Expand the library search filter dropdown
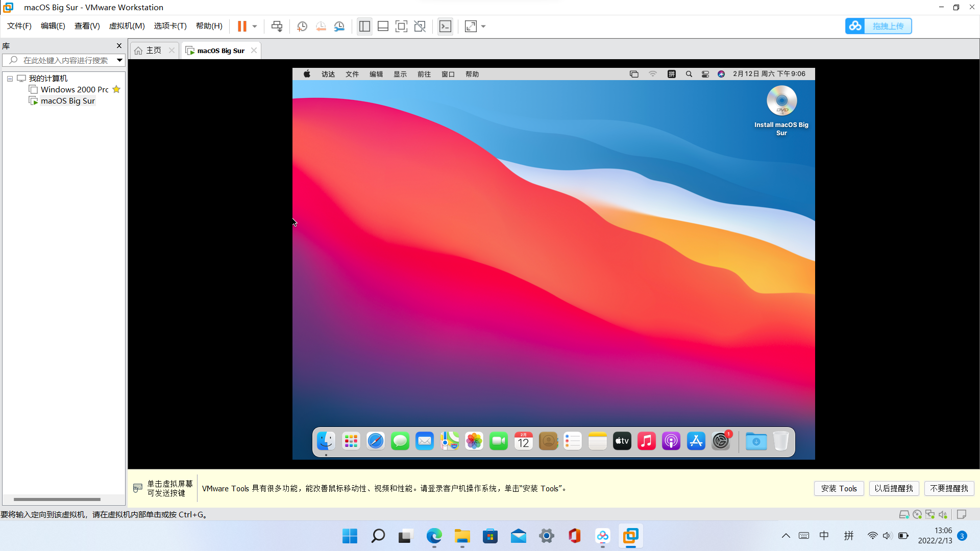This screenshot has height=551, width=980. tap(119, 60)
